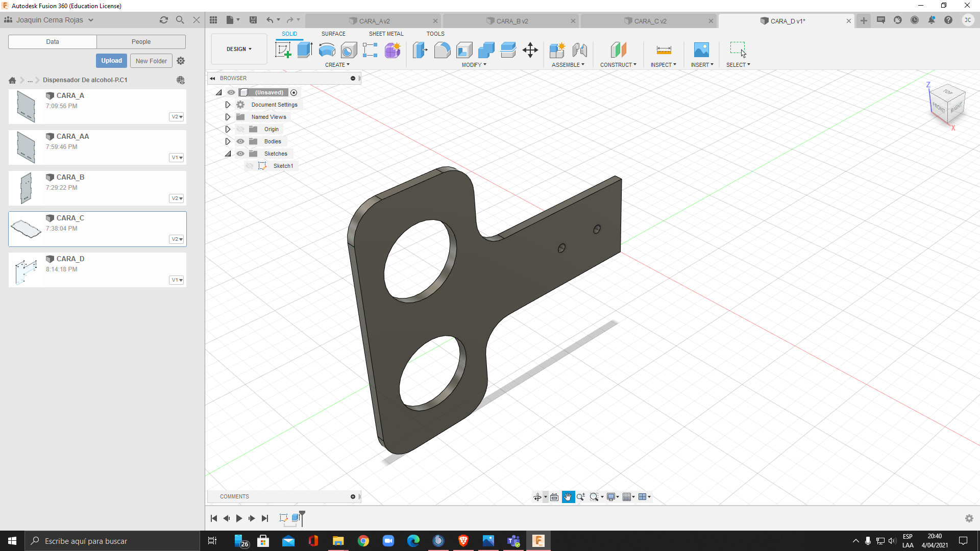
Task: Select the Joint tool
Action: (579, 50)
